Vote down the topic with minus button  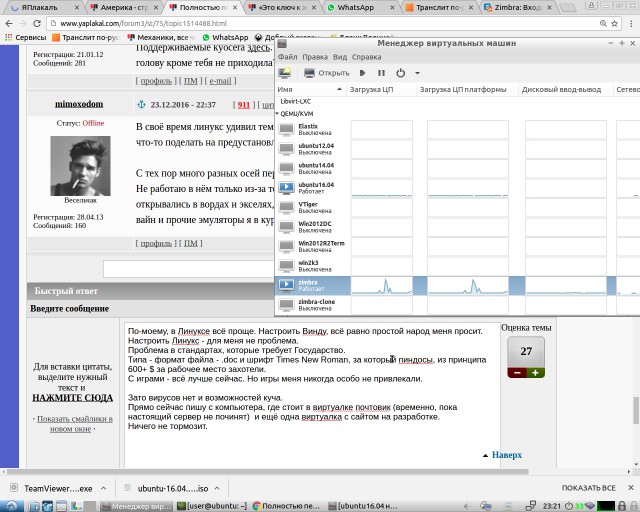click(517, 373)
